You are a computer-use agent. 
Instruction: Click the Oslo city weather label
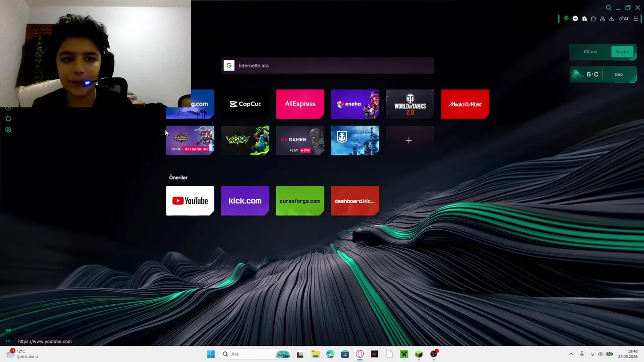(618, 74)
